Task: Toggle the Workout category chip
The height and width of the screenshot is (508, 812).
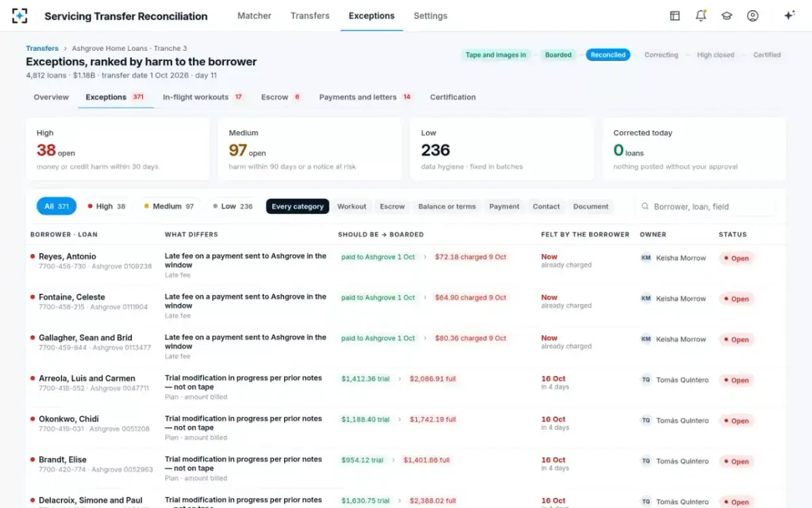Action: [352, 207]
